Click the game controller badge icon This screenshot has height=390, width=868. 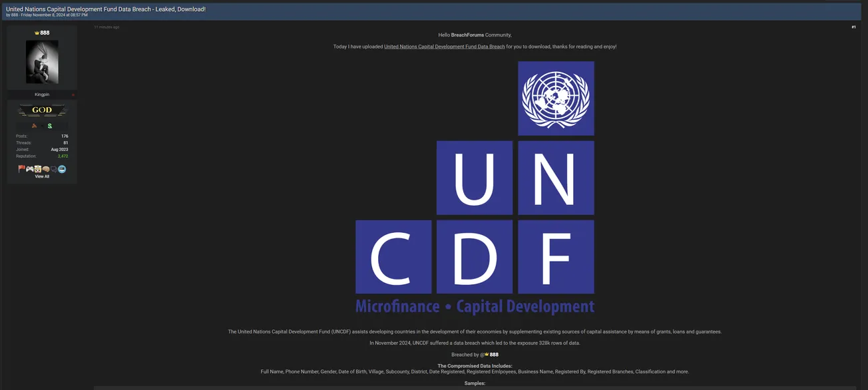(x=30, y=168)
